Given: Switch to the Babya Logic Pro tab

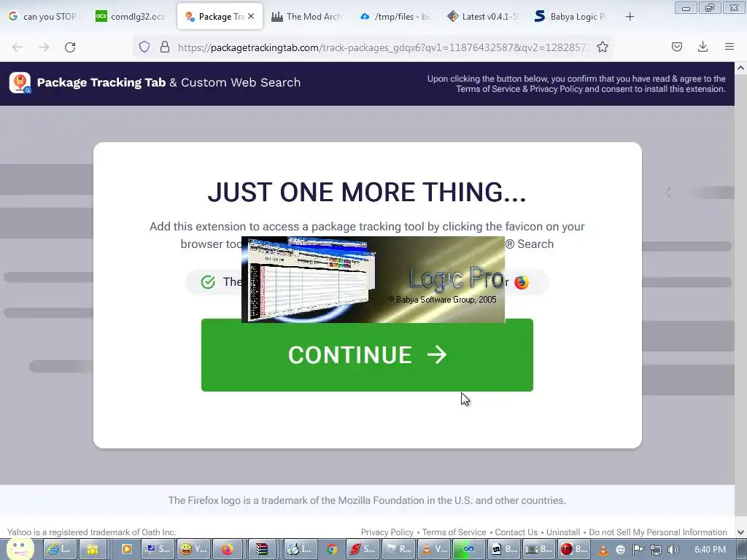Looking at the screenshot, I should pyautogui.click(x=570, y=16).
